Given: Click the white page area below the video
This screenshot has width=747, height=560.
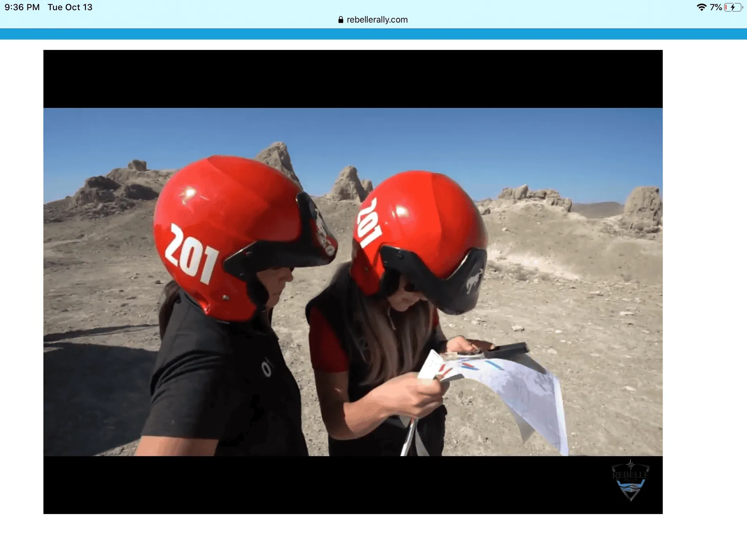Looking at the screenshot, I should [373, 537].
